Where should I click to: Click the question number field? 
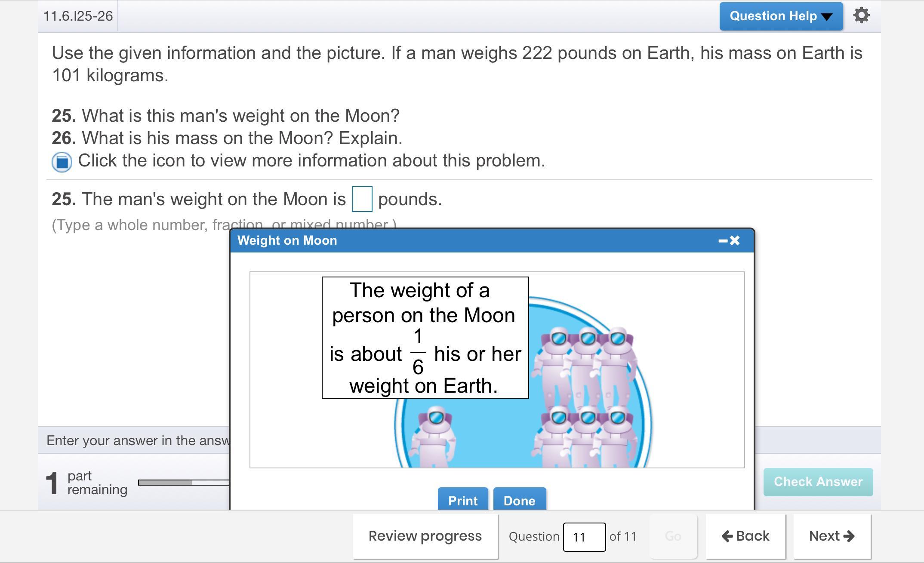pyautogui.click(x=584, y=537)
